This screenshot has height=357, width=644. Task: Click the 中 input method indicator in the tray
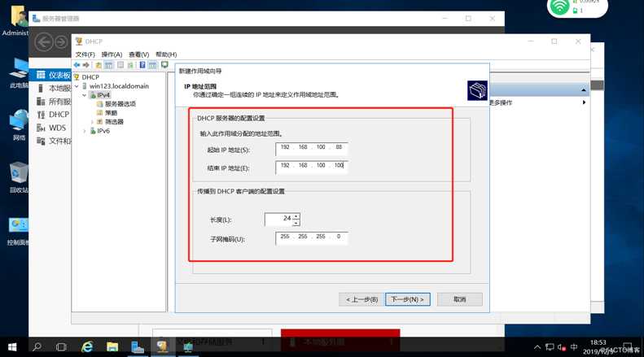tap(574, 347)
